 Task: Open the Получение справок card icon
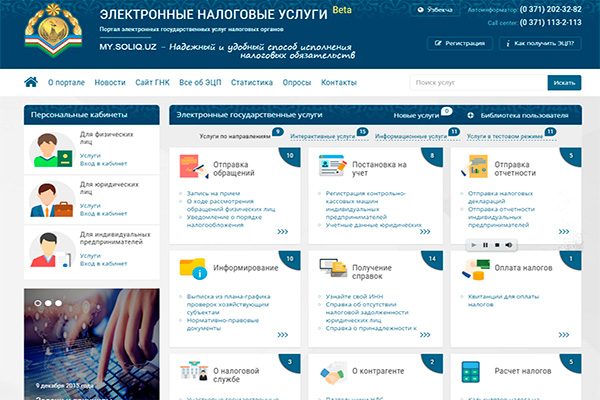click(333, 268)
